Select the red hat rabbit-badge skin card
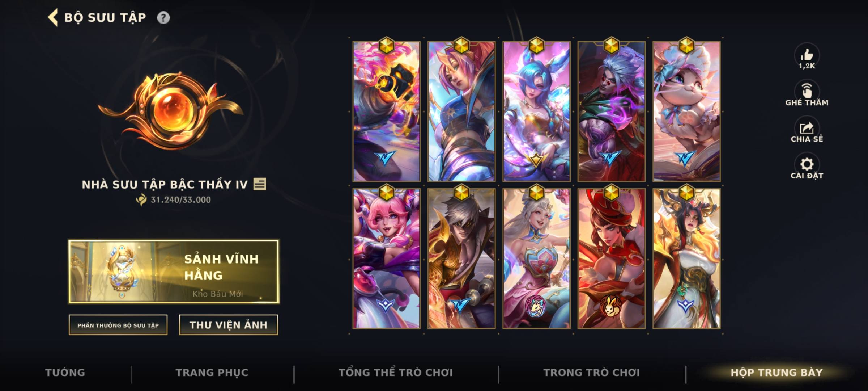 [x=611, y=258]
